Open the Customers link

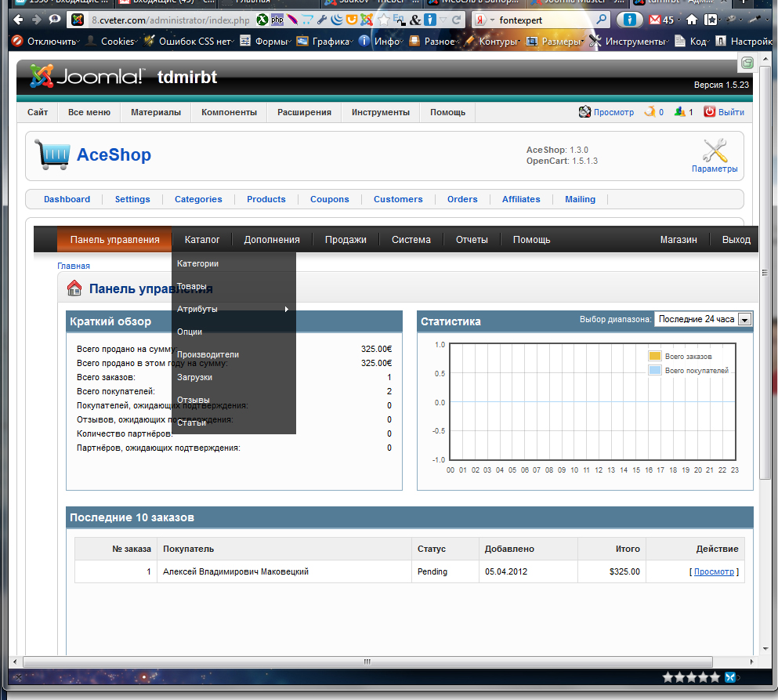click(398, 199)
